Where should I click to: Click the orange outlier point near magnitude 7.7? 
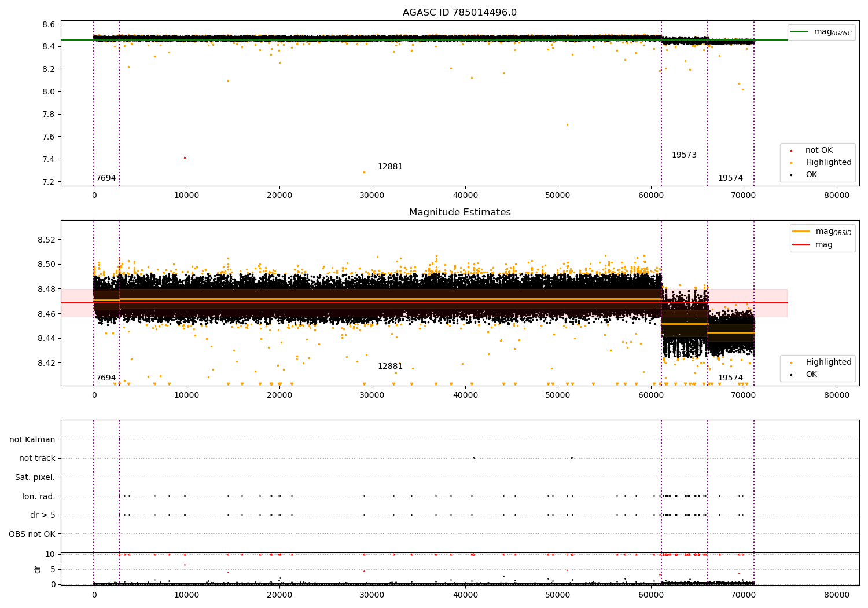pos(567,124)
